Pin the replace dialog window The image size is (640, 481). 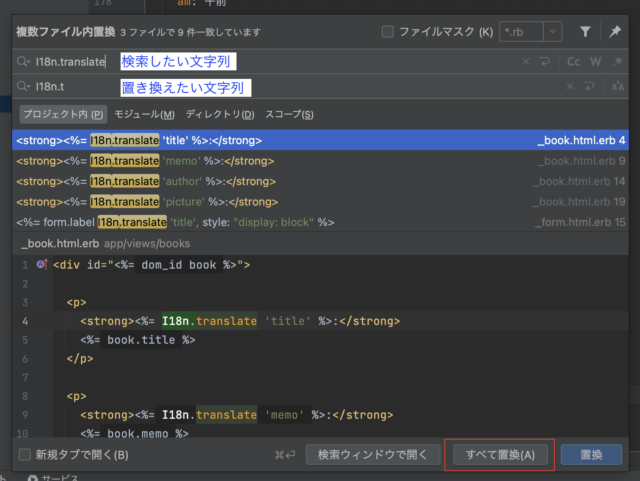pos(615,31)
